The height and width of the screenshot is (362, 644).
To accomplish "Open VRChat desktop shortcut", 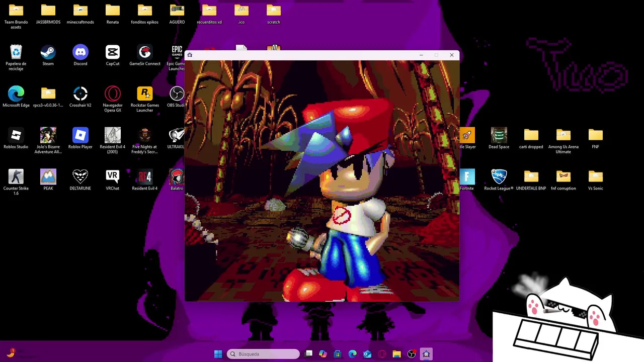I will [112, 180].
